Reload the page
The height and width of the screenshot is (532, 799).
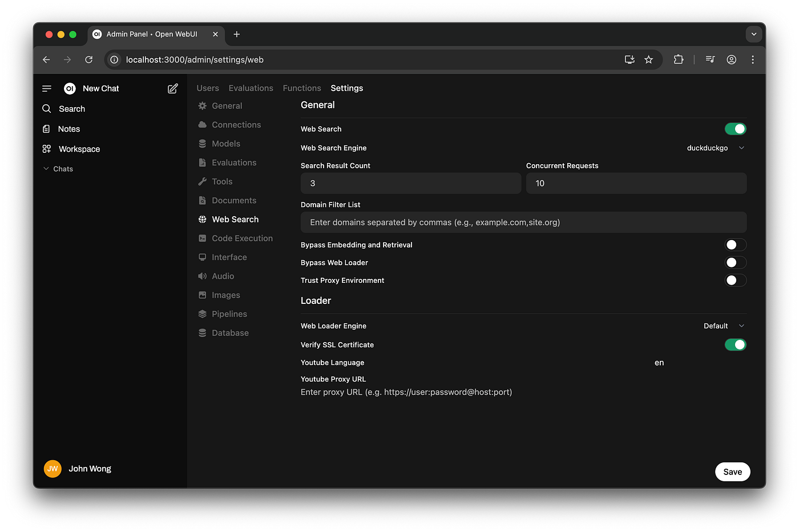pyautogui.click(x=89, y=60)
